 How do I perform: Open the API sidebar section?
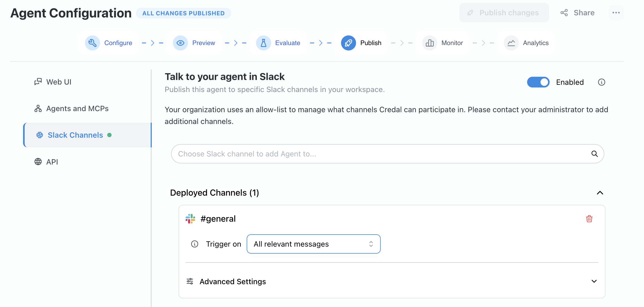point(87,162)
